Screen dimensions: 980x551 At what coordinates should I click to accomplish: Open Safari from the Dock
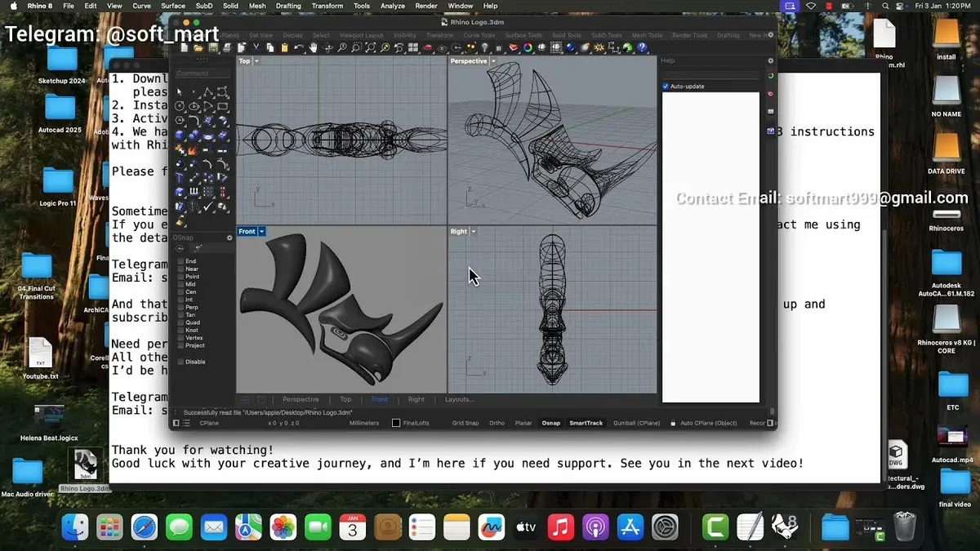145,527
